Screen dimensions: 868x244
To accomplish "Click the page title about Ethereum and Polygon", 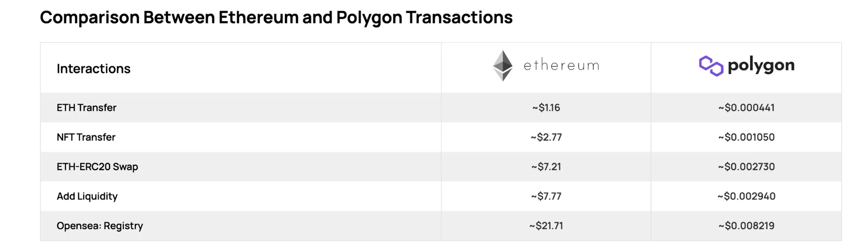I will (x=276, y=17).
